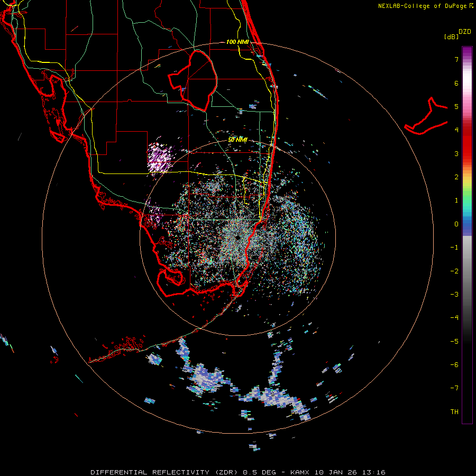Select the 6 tick label on color scale
Screen dimensions: 476x476
(x=456, y=83)
